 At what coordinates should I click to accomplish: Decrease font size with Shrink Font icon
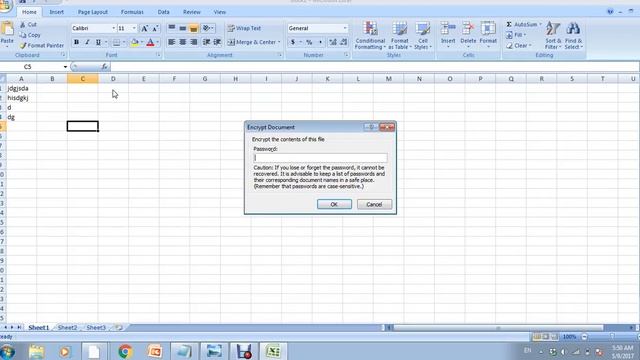[x=155, y=29]
